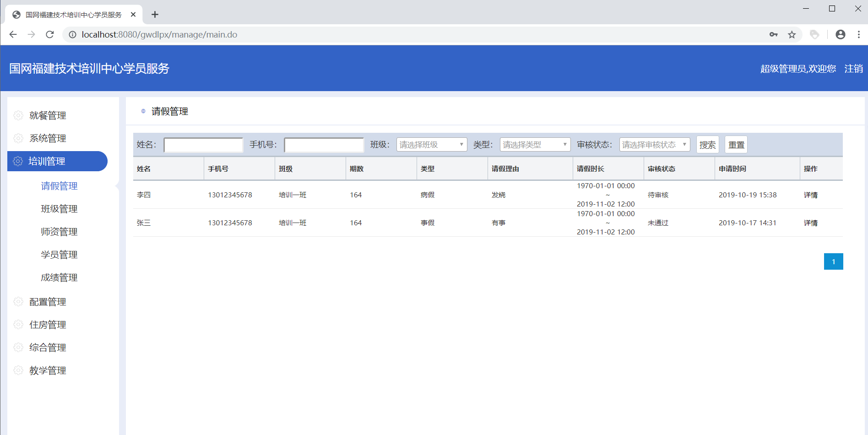868x435 pixels.
Task: Click the bookmark star icon
Action: [792, 34]
